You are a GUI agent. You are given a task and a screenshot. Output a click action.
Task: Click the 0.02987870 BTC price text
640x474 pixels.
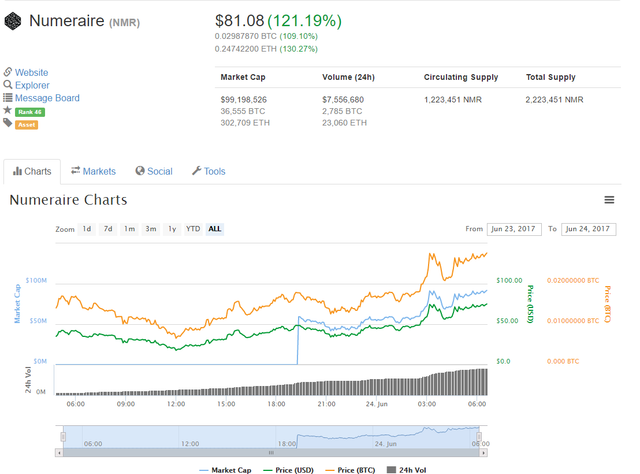click(x=245, y=36)
